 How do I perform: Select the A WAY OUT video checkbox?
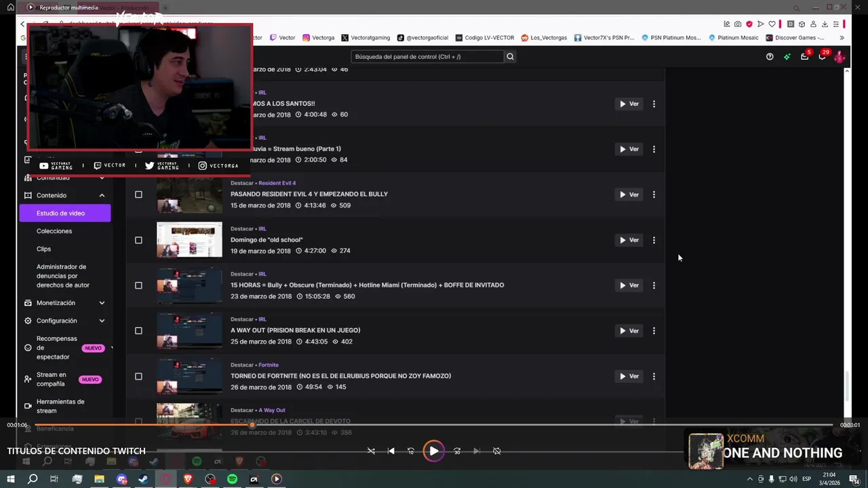coord(138,331)
